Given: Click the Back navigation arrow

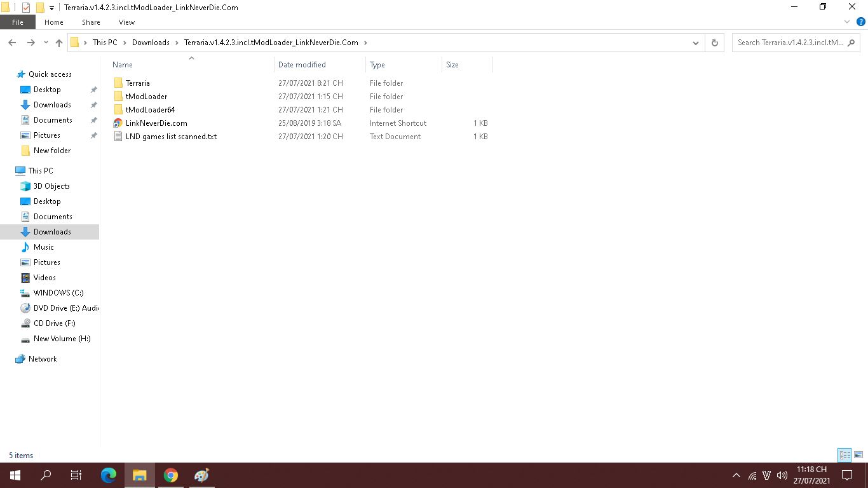Looking at the screenshot, I should point(12,43).
